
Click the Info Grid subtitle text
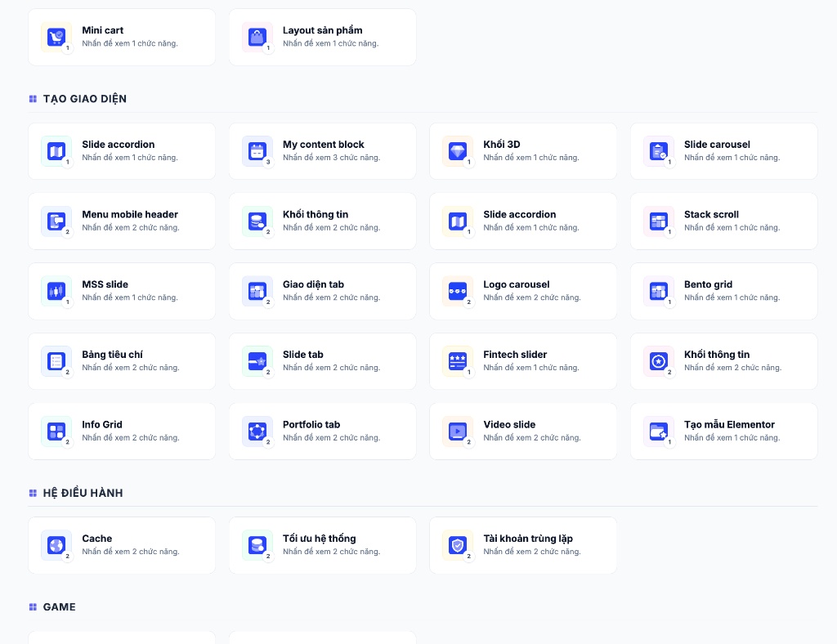tap(130, 437)
